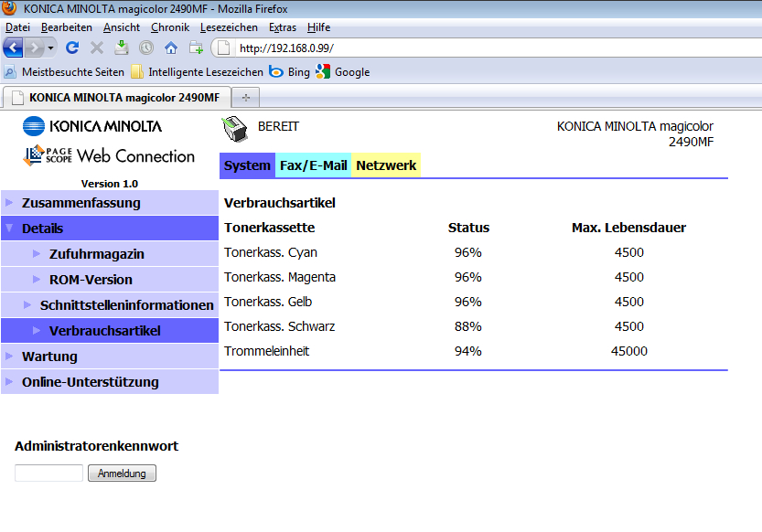
Task: Open a new tab with the plus button
Action: (x=246, y=98)
